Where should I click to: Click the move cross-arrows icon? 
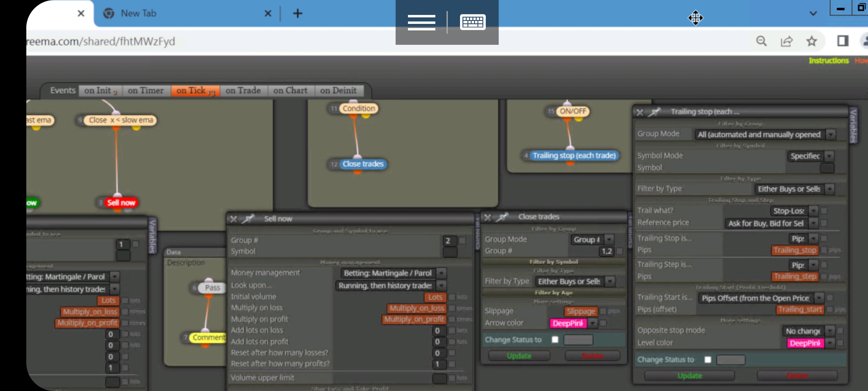pyautogui.click(x=695, y=18)
